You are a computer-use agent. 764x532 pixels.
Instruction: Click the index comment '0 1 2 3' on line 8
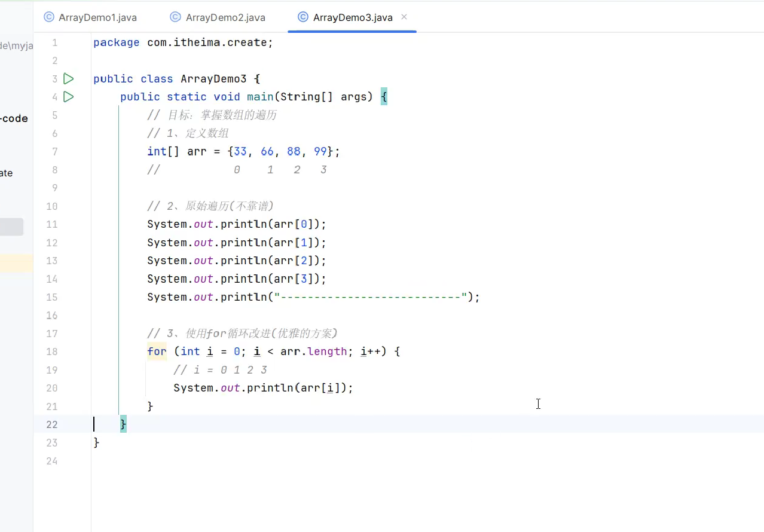pyautogui.click(x=280, y=170)
